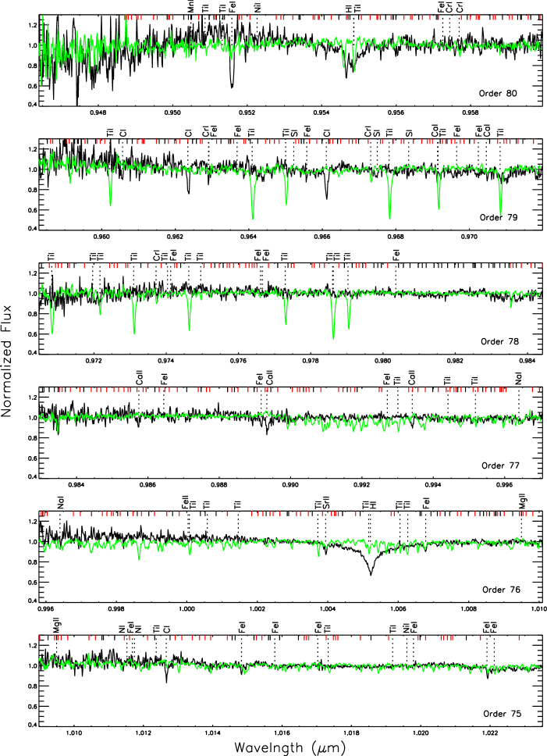This screenshot has height=756, width=547.
Task: Click the 0.950 wavelength tick label
Action: [x=173, y=112]
